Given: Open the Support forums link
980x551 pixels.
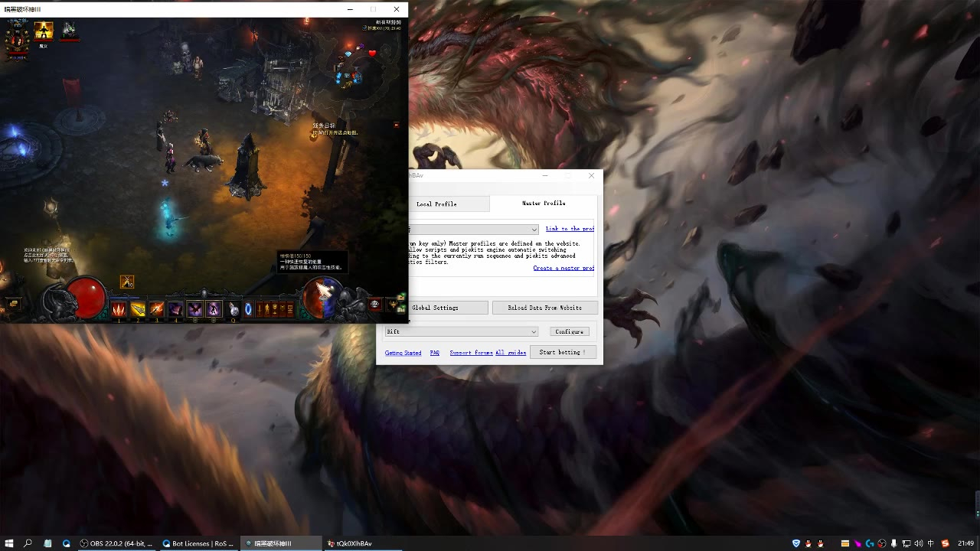Looking at the screenshot, I should point(471,353).
